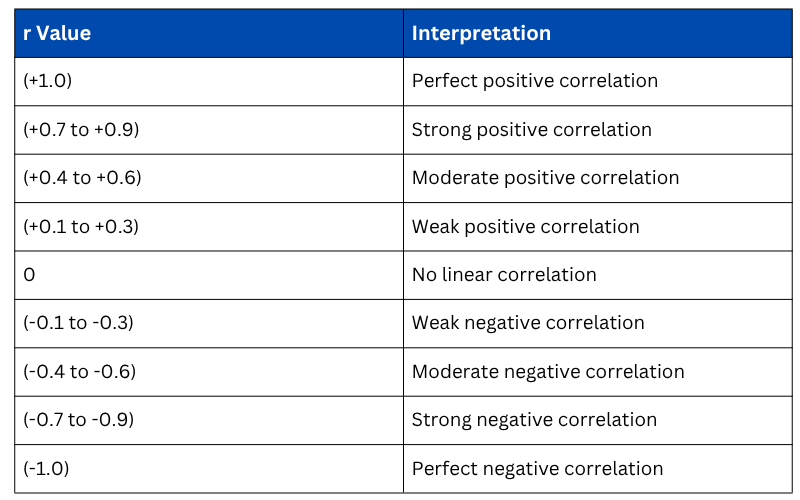Click "Strong negative correlation" cell

(535, 420)
